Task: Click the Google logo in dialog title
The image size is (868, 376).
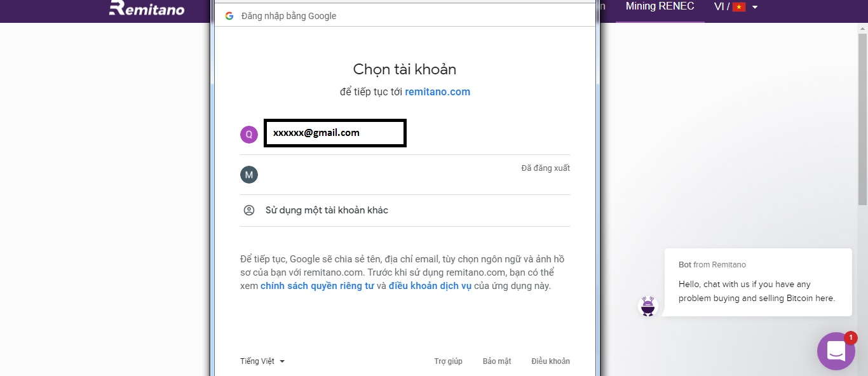Action: tap(229, 16)
